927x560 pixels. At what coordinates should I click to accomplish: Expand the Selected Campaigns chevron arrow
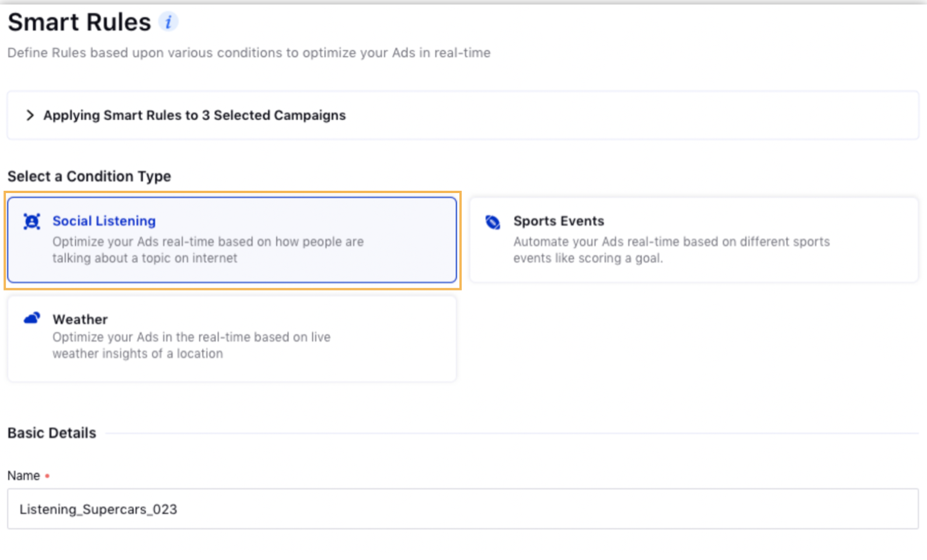(30, 116)
